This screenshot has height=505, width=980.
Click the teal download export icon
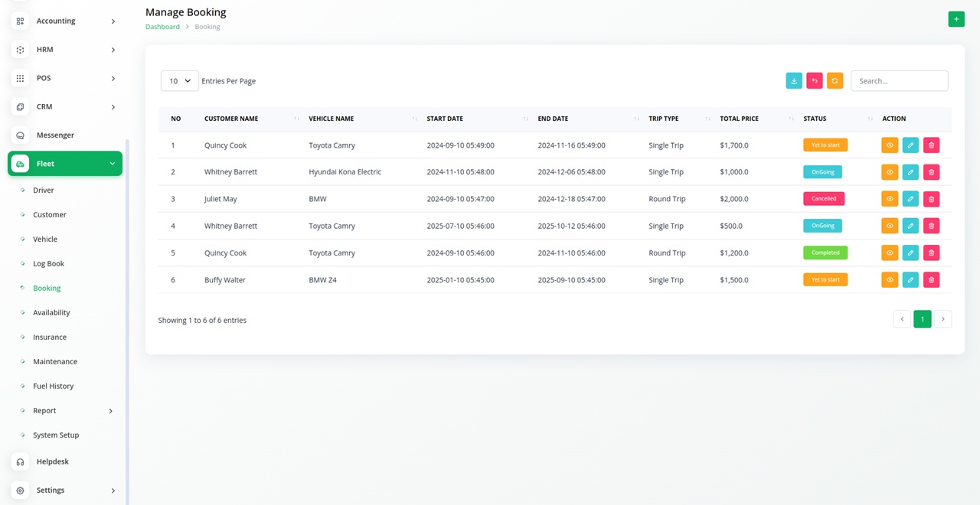coord(794,80)
